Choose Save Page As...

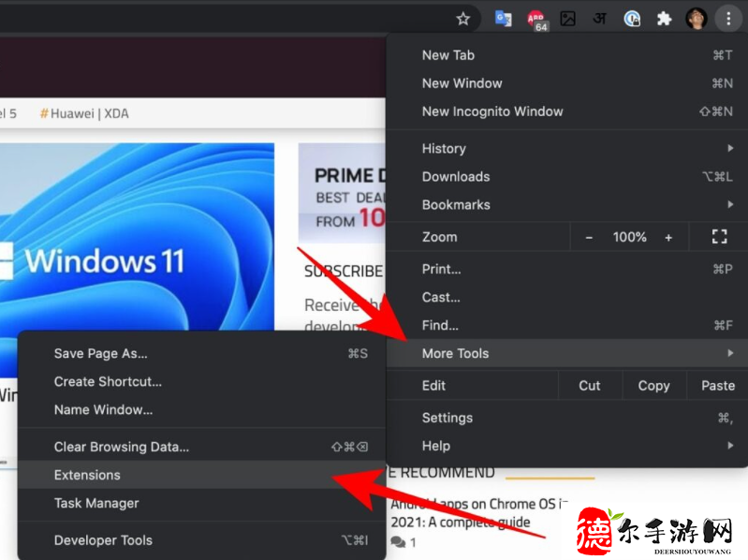click(202, 353)
